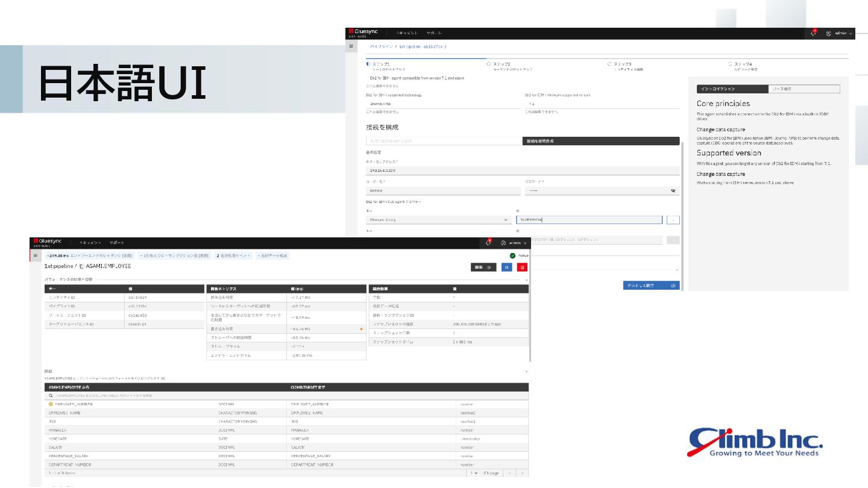Select existing connection tab
The height and width of the screenshot is (488, 868).
pos(444,141)
